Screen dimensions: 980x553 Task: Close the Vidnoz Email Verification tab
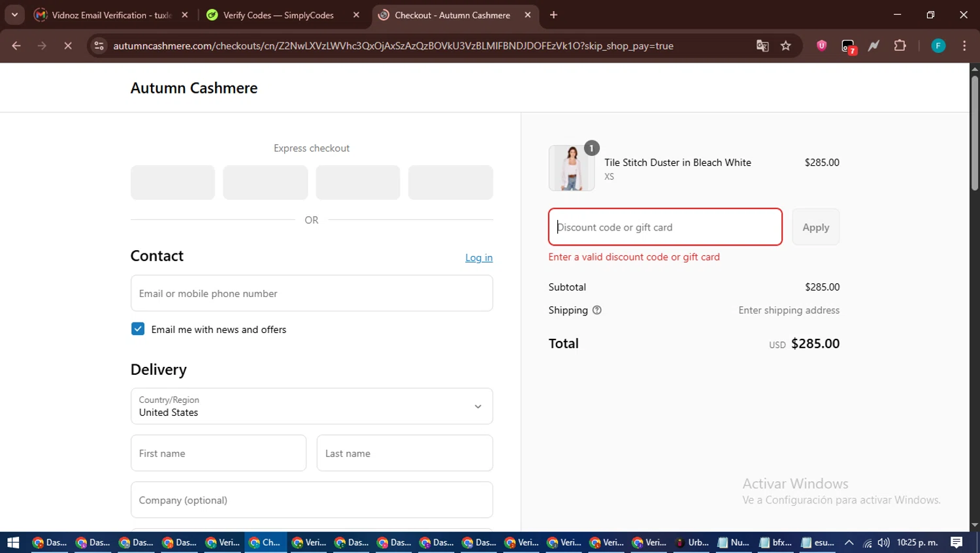(x=185, y=14)
